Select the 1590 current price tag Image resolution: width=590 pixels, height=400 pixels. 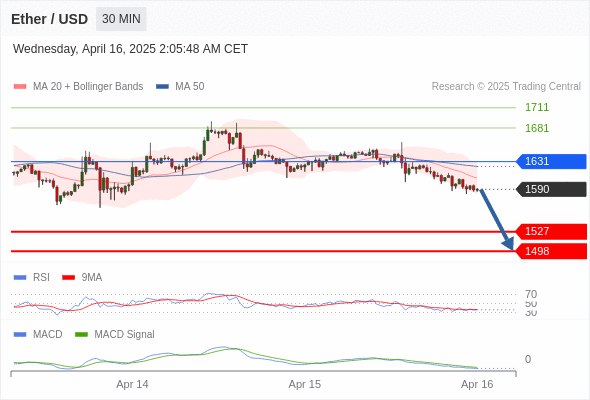click(x=551, y=189)
